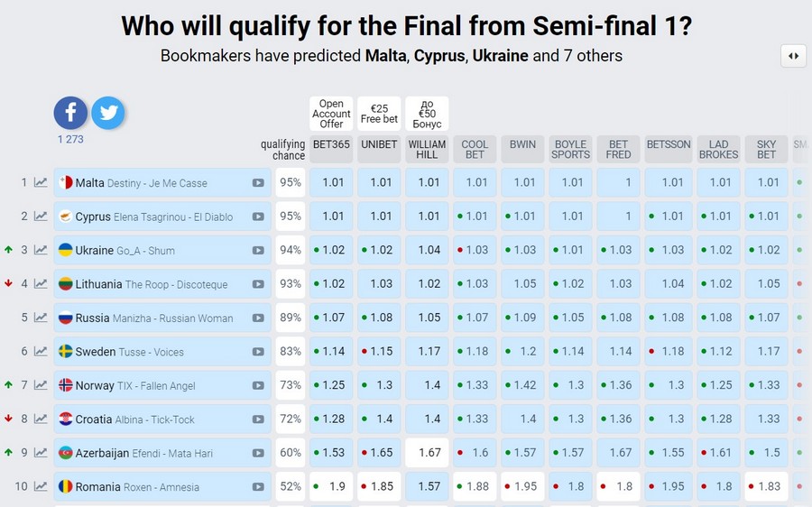Play Cyprus El Diablo video icon
The width and height of the screenshot is (812, 507).
[x=258, y=217]
